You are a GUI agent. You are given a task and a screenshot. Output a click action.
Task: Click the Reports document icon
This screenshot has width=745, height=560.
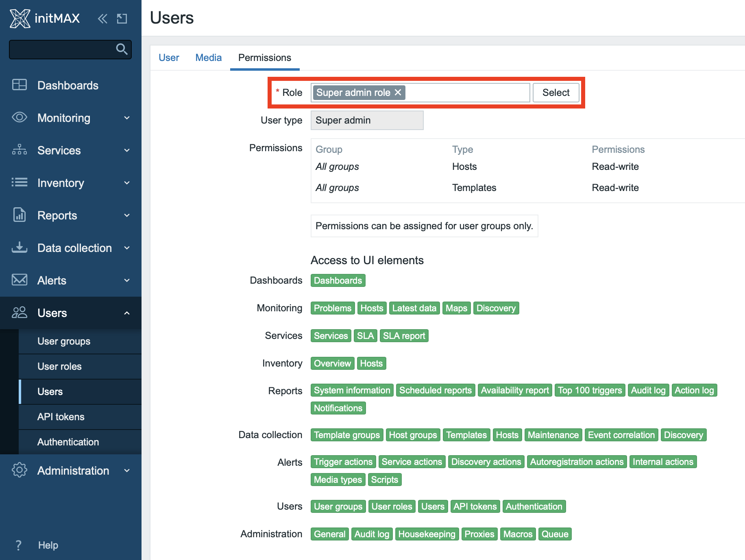[19, 215]
